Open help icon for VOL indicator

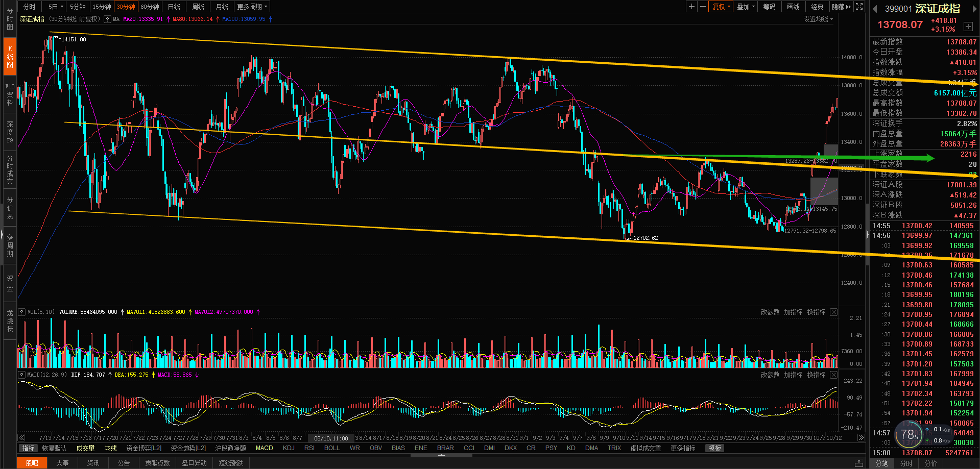pyautogui.click(x=21, y=312)
